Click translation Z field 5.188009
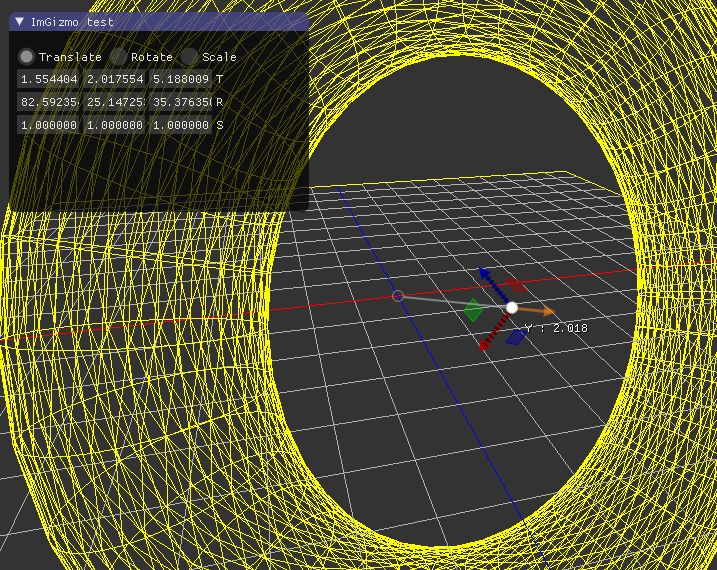Viewport: 717px width, 570px height. coord(181,79)
